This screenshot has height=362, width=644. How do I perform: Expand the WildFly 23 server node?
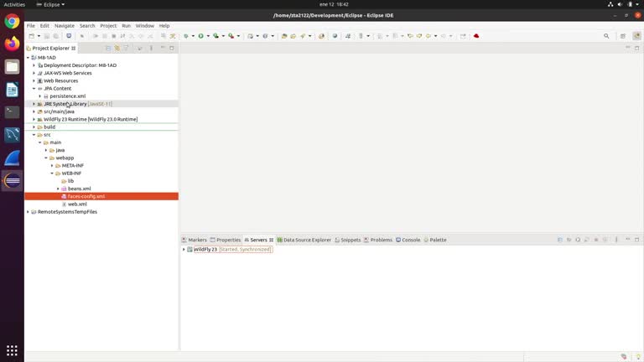pos(184,250)
